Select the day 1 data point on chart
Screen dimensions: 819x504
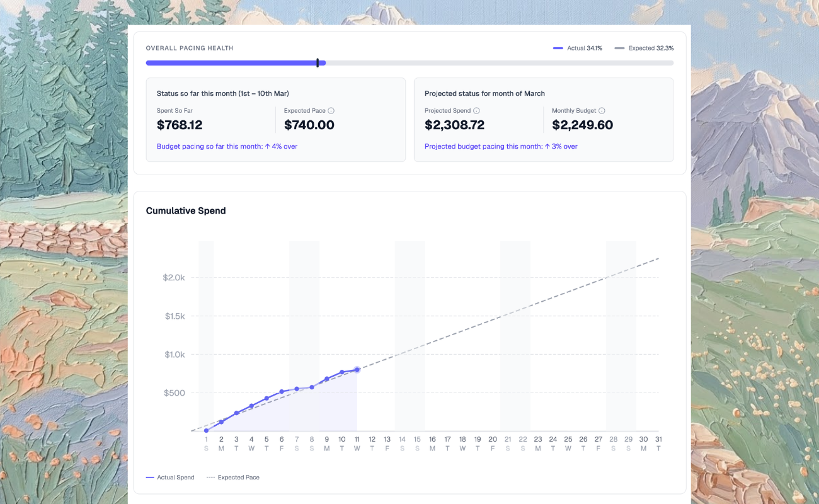[206, 430]
